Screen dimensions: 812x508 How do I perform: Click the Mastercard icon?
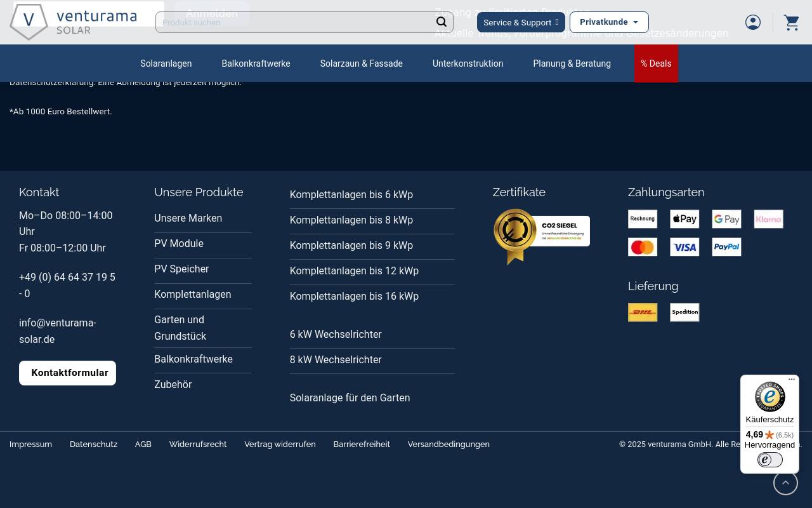[x=643, y=247]
